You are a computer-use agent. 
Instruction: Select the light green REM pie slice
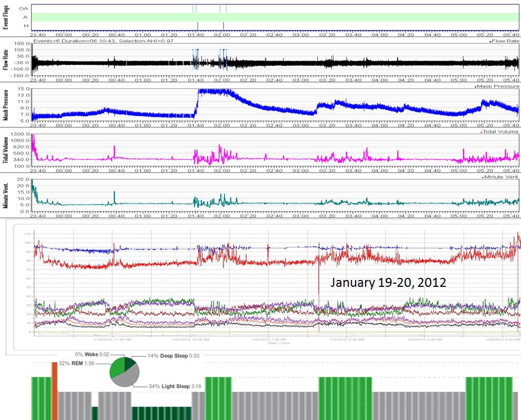click(116, 366)
